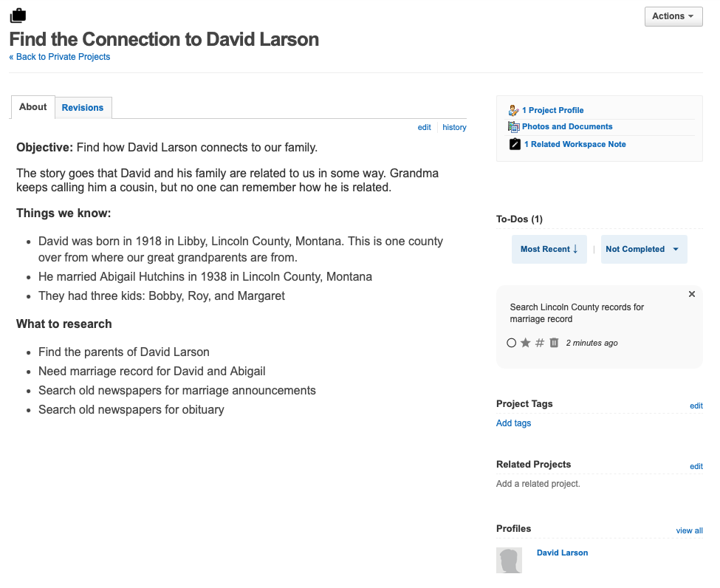Click the Photos and Documents icon

pos(514,127)
